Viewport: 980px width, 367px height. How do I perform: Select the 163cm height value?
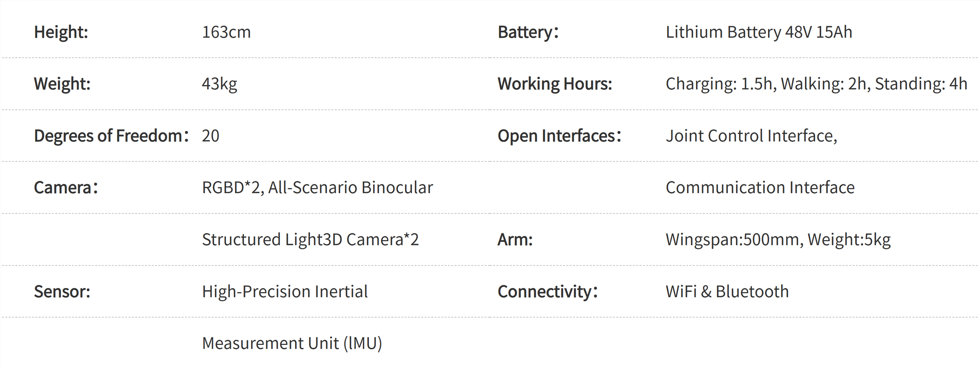pos(226,32)
